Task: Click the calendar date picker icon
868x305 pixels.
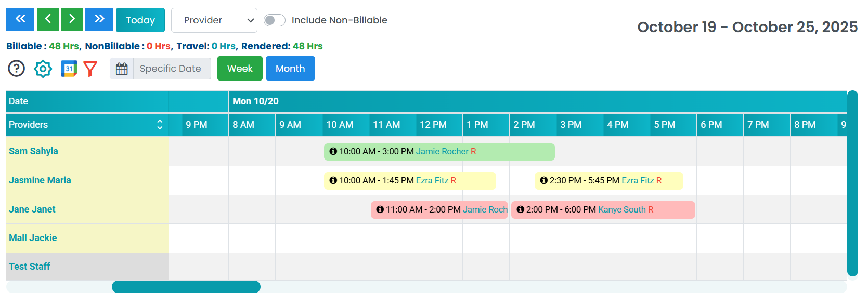Action: pyautogui.click(x=122, y=69)
